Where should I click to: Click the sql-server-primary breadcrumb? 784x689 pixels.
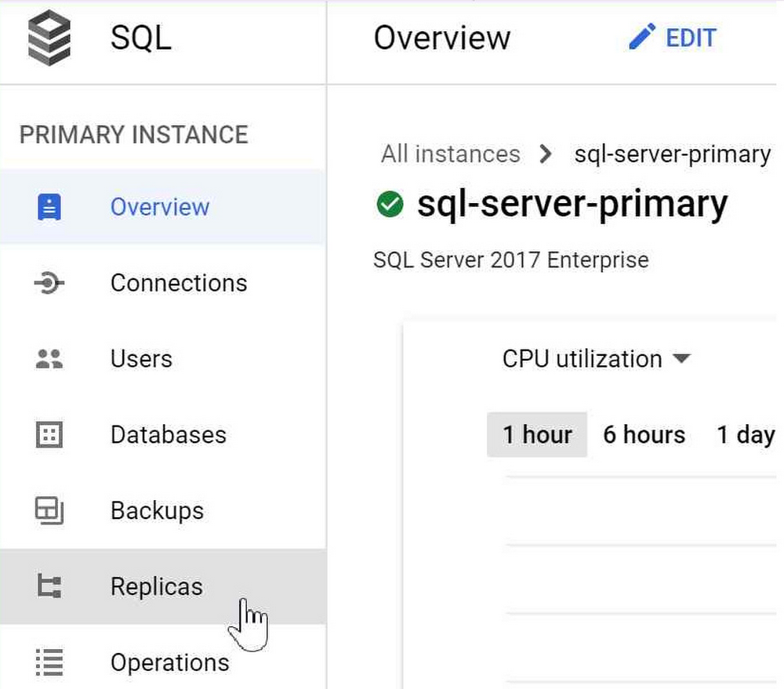672,154
